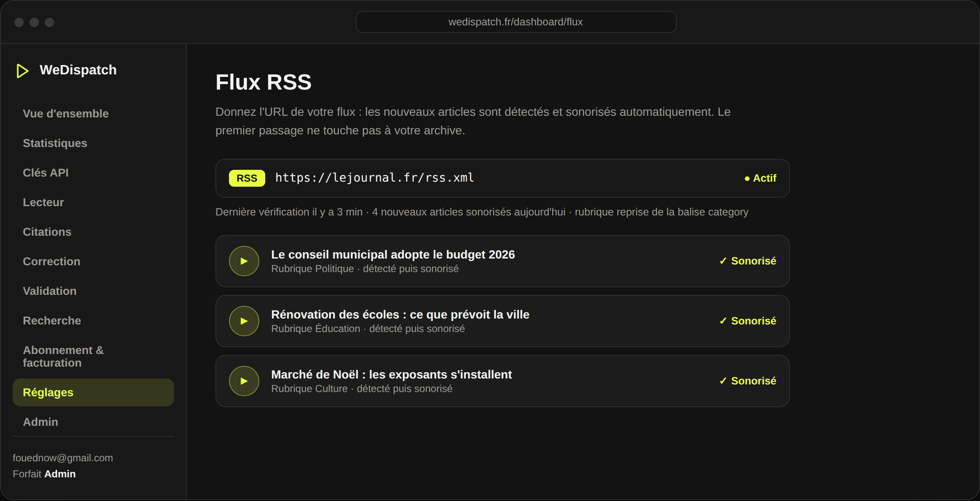
Task: Click 'Rubrique Éducation · détecté puis sonorisé' text
Action: click(368, 329)
